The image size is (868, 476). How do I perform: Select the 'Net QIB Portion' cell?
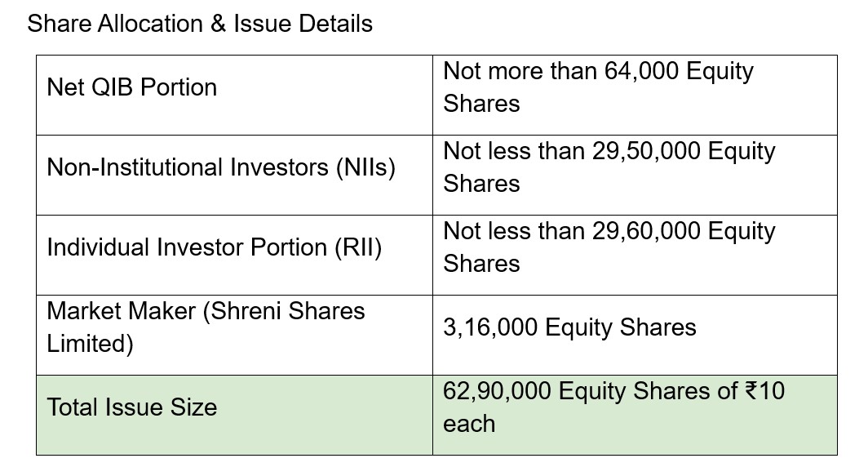point(234,95)
